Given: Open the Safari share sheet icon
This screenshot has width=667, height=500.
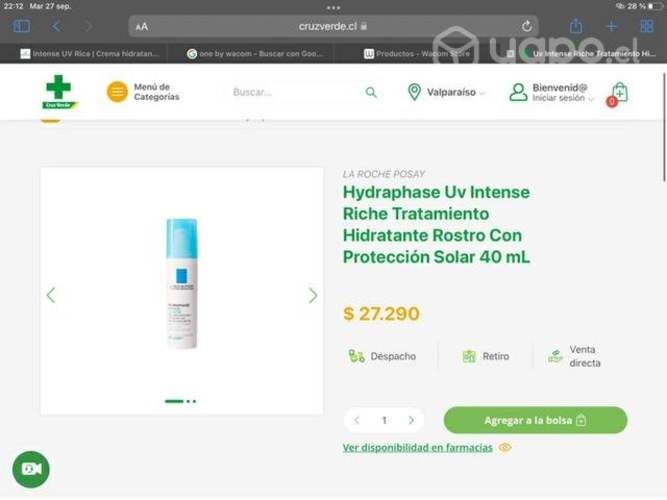Looking at the screenshot, I should tap(576, 26).
